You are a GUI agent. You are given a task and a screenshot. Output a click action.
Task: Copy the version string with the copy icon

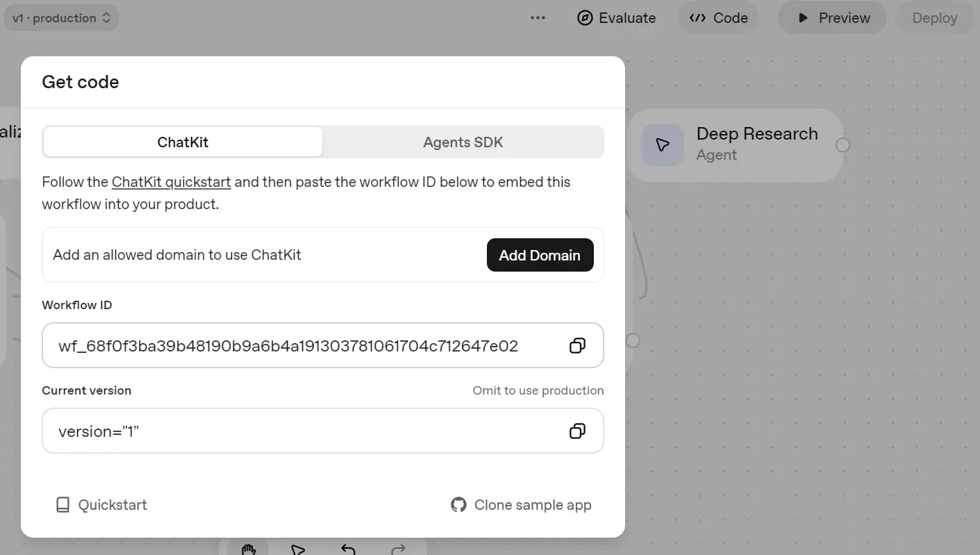(x=577, y=431)
